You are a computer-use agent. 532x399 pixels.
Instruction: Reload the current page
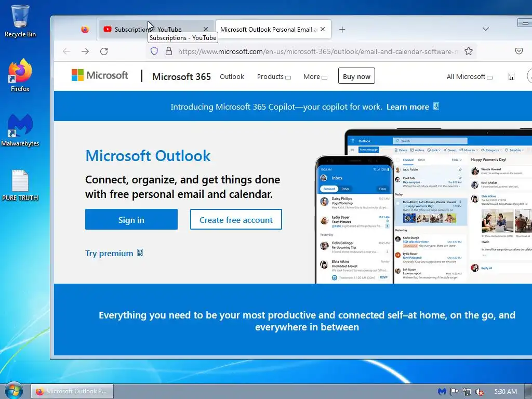[x=104, y=51]
